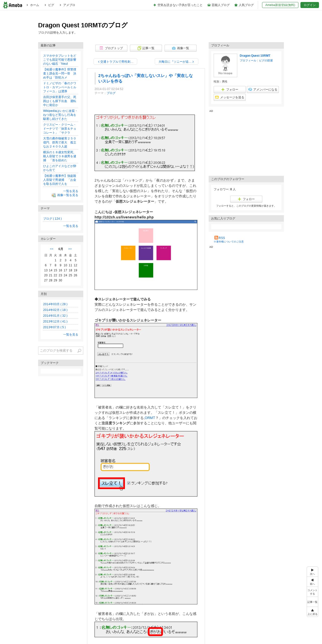Open the プロフィール link in profile box
Image resolution: width=322 pixels, height=644 pixels.
[x=248, y=60]
